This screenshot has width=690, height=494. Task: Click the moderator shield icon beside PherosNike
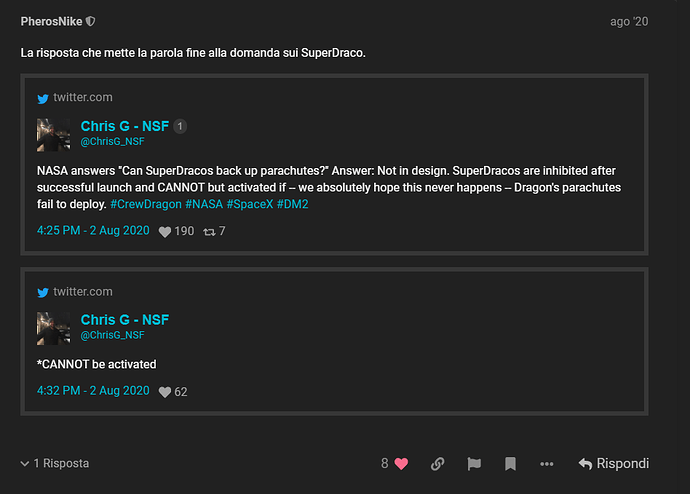[x=91, y=21]
